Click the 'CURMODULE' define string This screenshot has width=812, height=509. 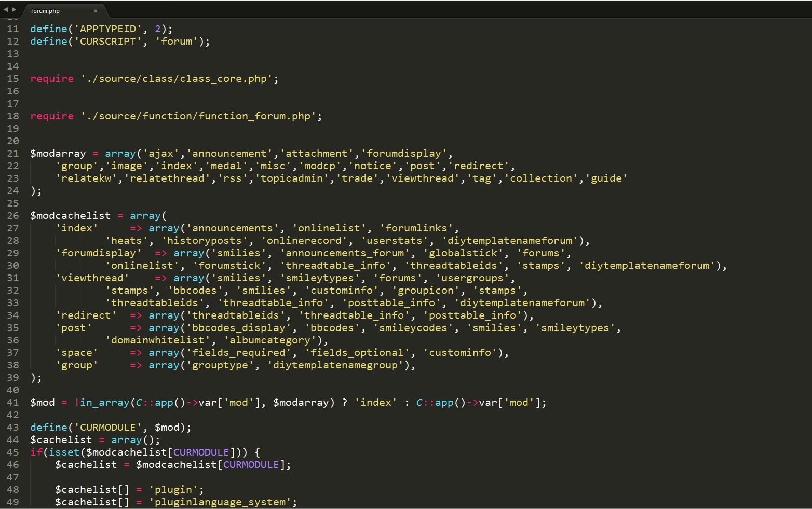pyautogui.click(x=108, y=428)
